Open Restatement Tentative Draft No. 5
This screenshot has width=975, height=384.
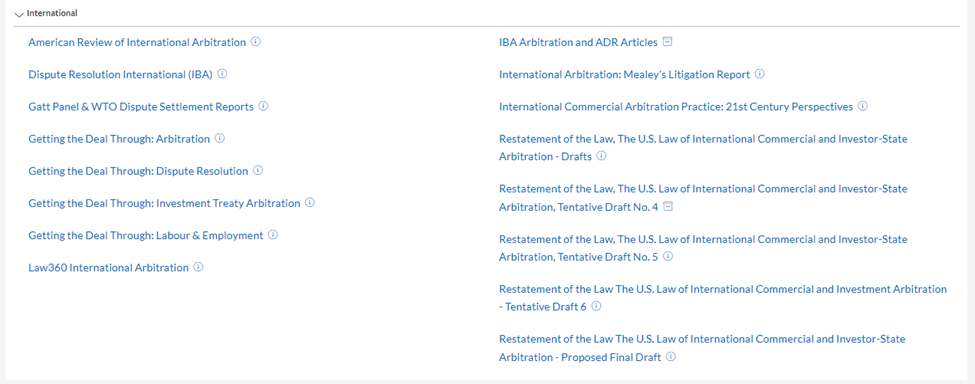703,248
